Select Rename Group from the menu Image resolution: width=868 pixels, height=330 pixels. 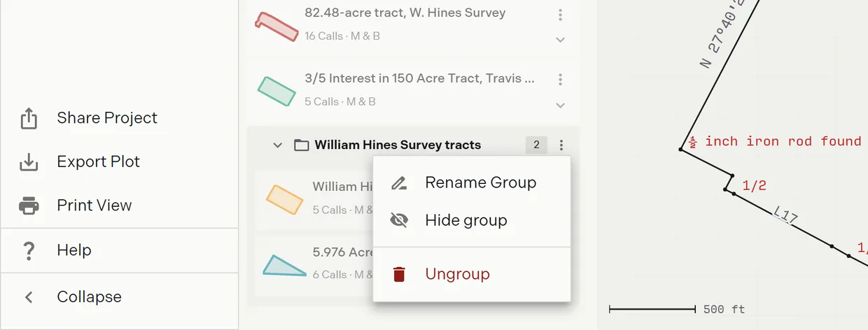point(472,183)
